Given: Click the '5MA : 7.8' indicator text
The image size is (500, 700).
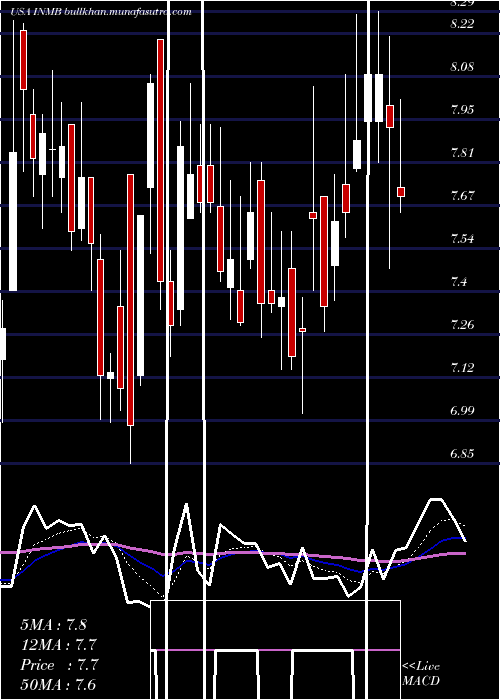Looking at the screenshot, I should click(x=54, y=625).
